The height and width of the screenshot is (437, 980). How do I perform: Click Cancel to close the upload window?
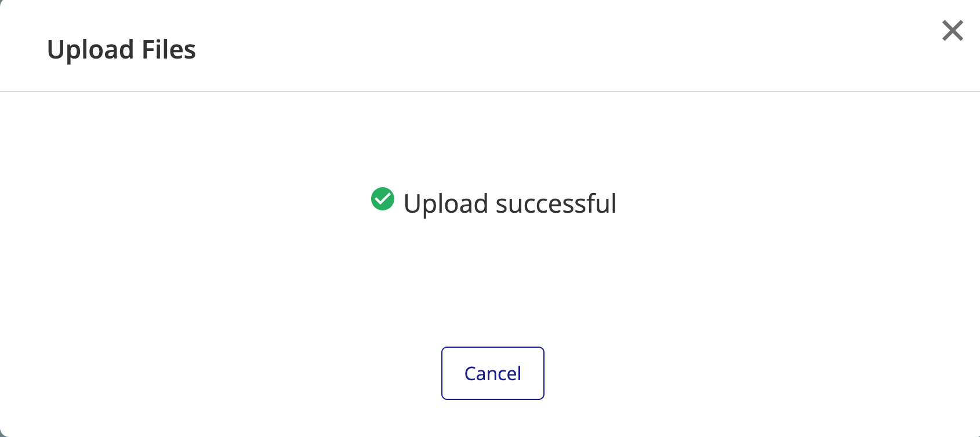(x=492, y=373)
